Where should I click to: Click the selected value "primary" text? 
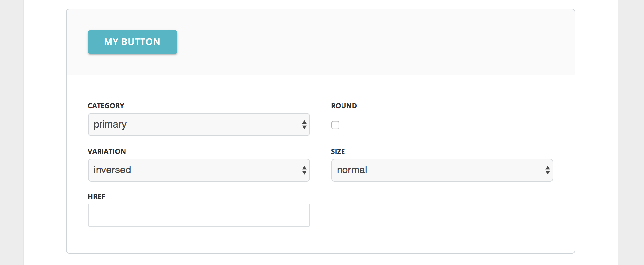tap(110, 125)
